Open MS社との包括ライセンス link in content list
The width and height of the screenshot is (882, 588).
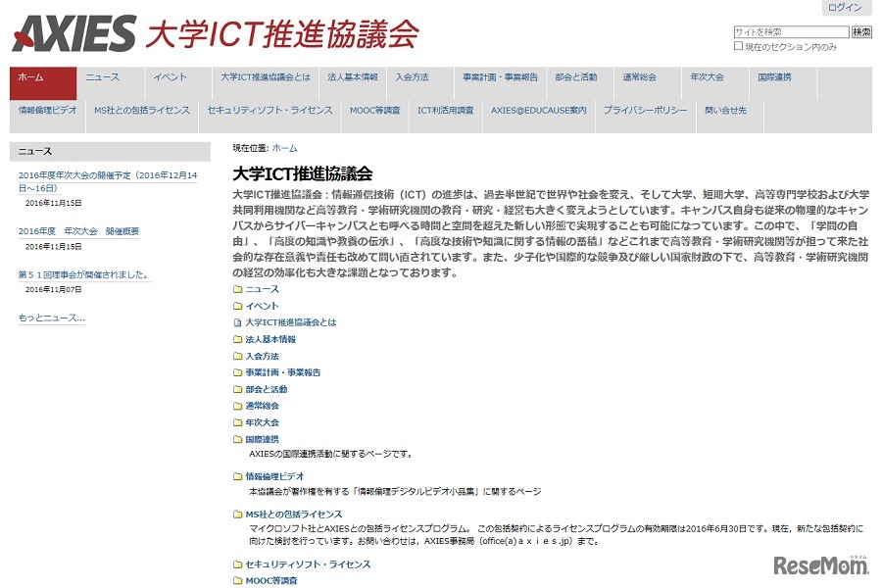click(x=294, y=514)
